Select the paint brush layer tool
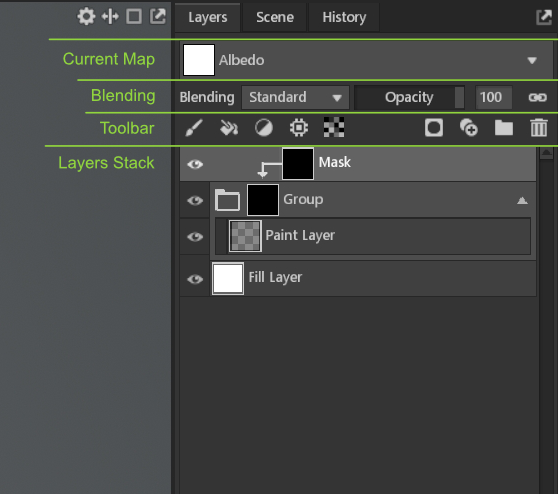 point(194,128)
